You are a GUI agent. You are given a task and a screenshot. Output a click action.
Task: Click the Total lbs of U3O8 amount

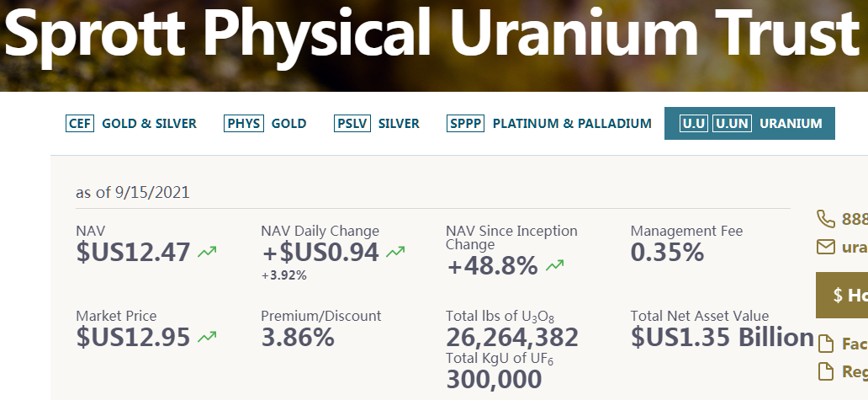tap(512, 337)
